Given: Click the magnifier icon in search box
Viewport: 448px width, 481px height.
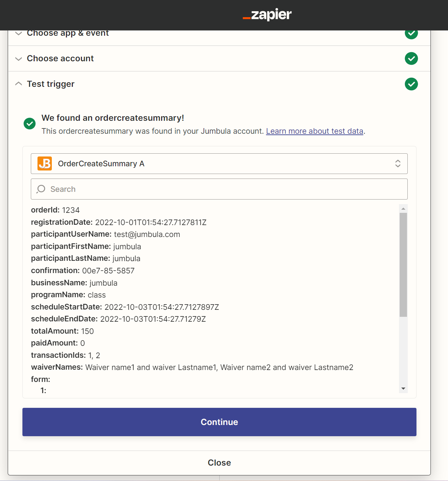Looking at the screenshot, I should pos(41,189).
